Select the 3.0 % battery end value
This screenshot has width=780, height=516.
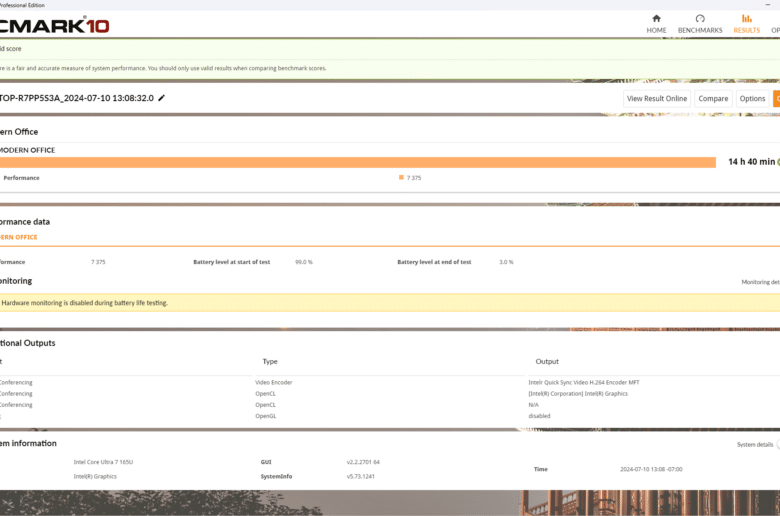506,262
